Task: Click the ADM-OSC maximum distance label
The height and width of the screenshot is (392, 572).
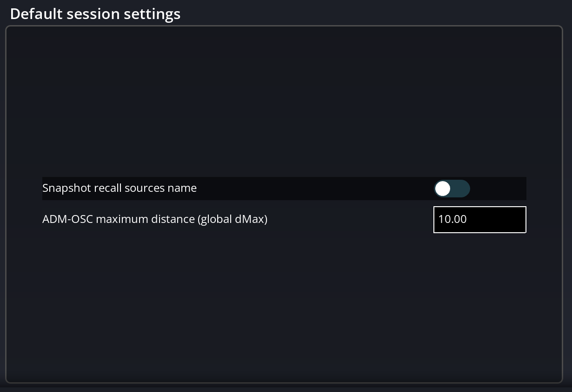Action: click(155, 219)
